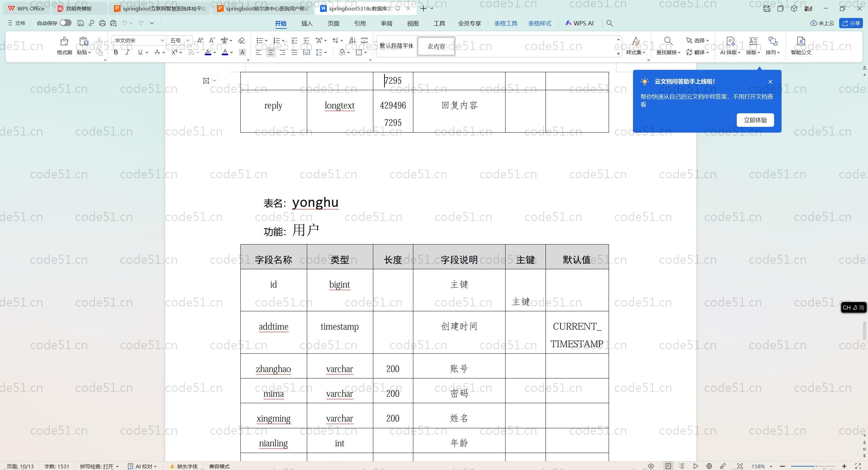This screenshot has height=470, width=868.
Task: Open Find and Replace (查找替换) icon
Action: [x=668, y=42]
